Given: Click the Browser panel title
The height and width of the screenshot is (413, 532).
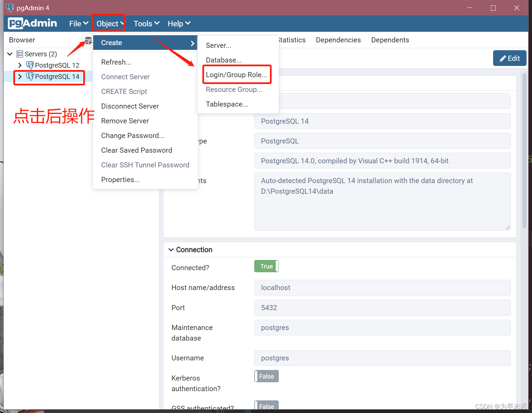Looking at the screenshot, I should (22, 40).
